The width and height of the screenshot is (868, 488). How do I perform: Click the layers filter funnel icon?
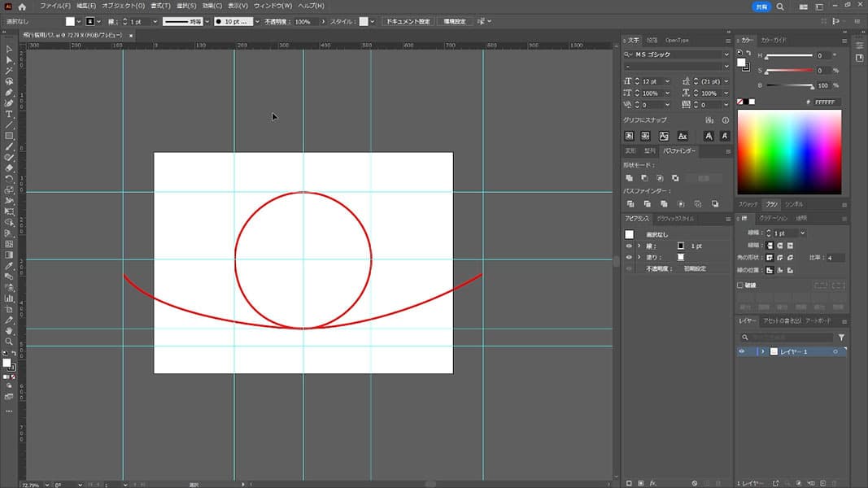[x=841, y=337]
